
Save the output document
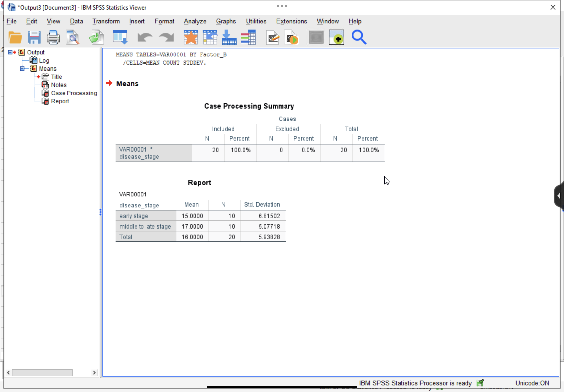point(34,37)
